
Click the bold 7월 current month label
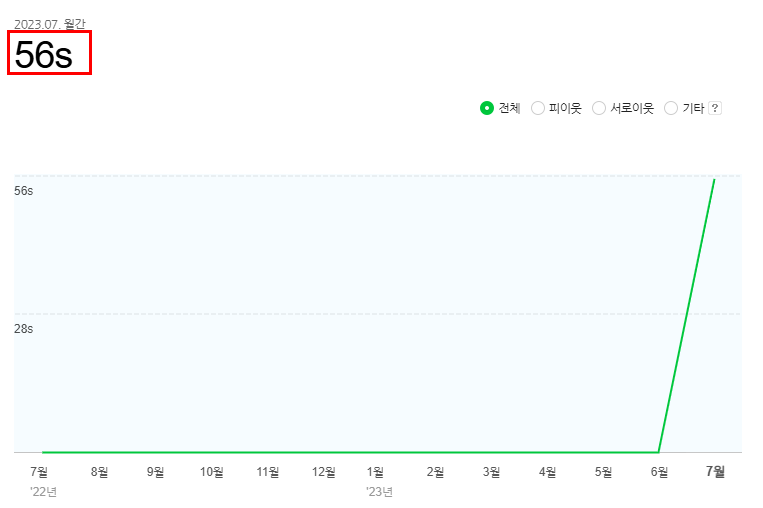pos(715,472)
